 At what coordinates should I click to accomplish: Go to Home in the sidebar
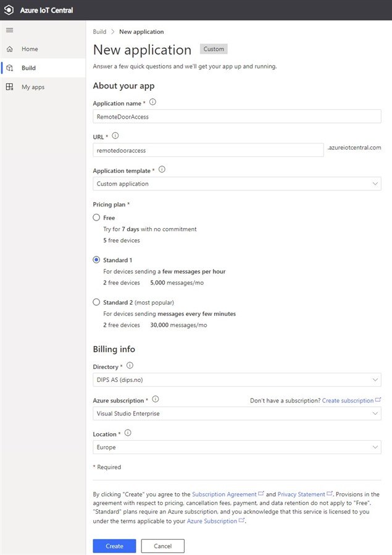click(30, 49)
